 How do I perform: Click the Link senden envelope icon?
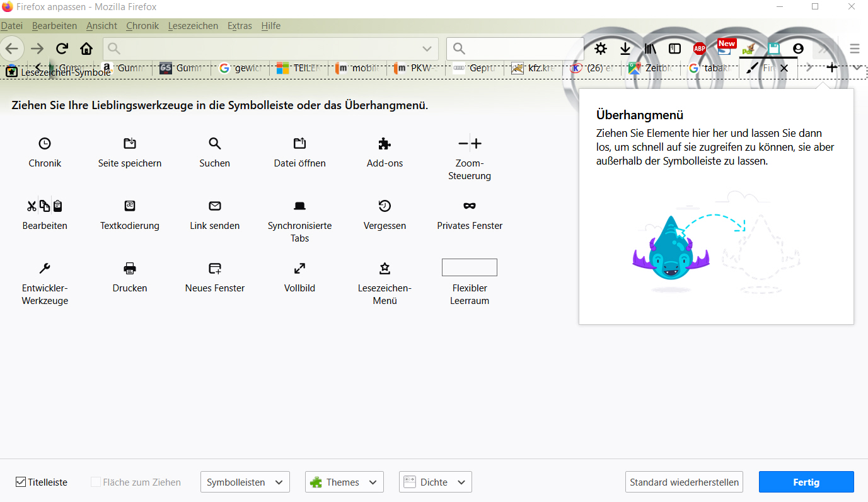[x=215, y=206]
